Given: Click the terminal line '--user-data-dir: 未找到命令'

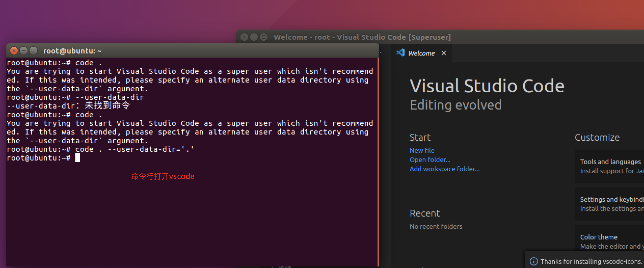Looking at the screenshot, I should pyautogui.click(x=68, y=106).
